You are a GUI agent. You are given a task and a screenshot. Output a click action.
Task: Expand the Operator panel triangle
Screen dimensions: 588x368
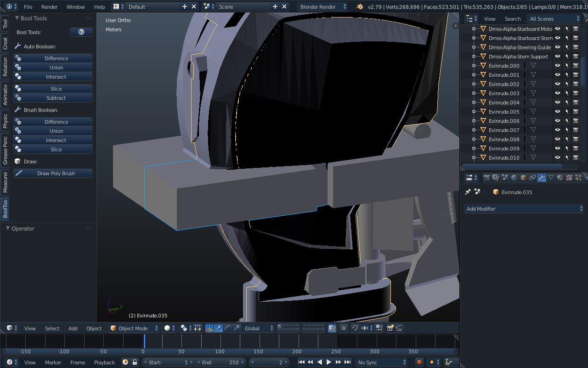(x=8, y=228)
